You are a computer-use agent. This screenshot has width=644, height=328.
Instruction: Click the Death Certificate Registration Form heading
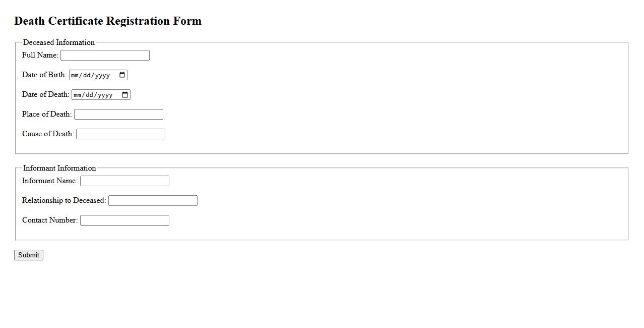pos(108,21)
